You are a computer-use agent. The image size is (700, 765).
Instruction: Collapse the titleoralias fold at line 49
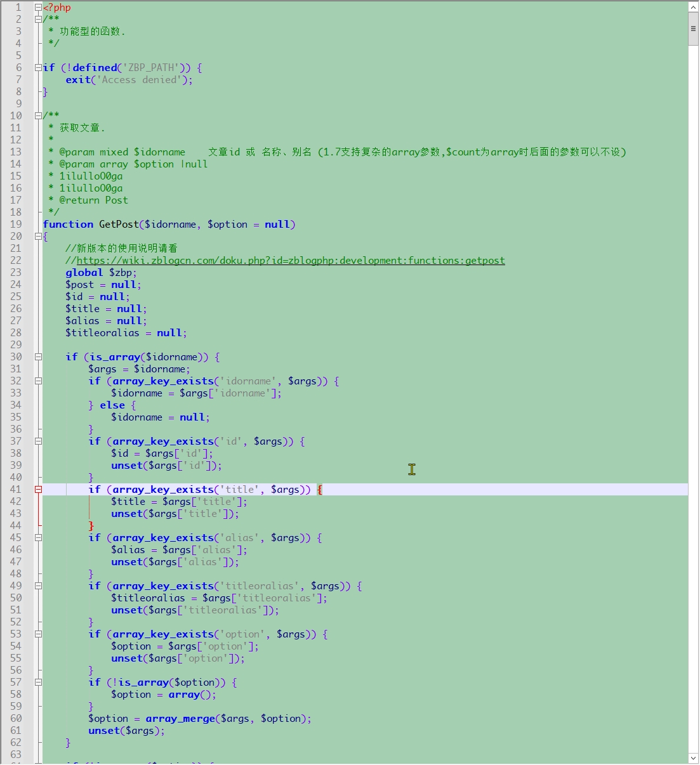pyautogui.click(x=38, y=586)
